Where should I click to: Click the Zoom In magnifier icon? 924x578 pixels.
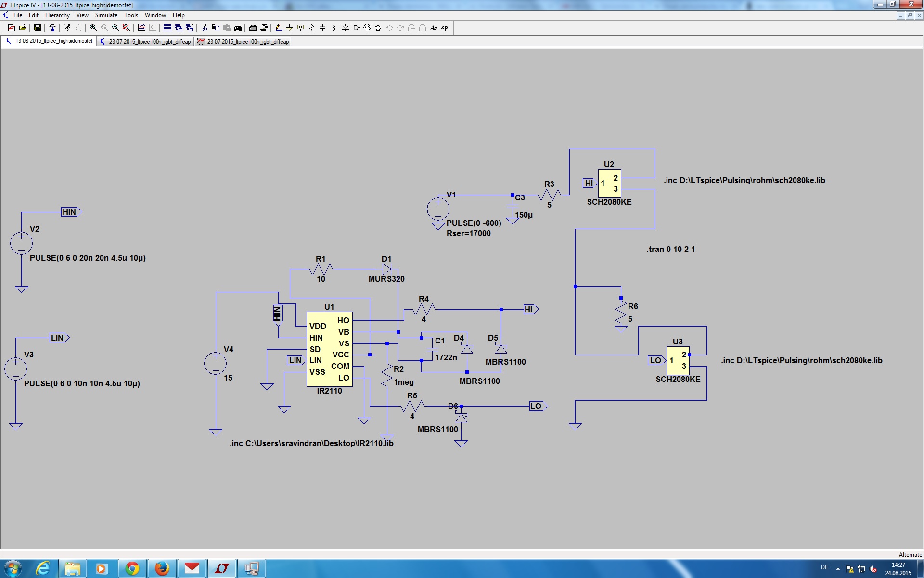point(93,28)
